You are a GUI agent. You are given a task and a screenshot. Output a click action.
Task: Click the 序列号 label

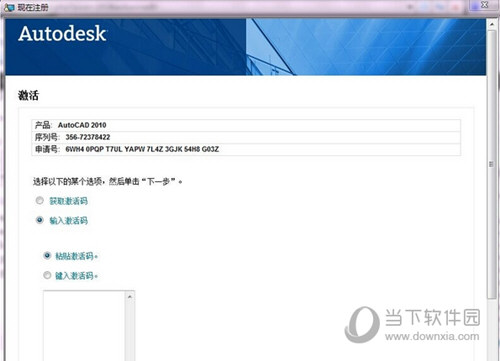click(x=47, y=137)
